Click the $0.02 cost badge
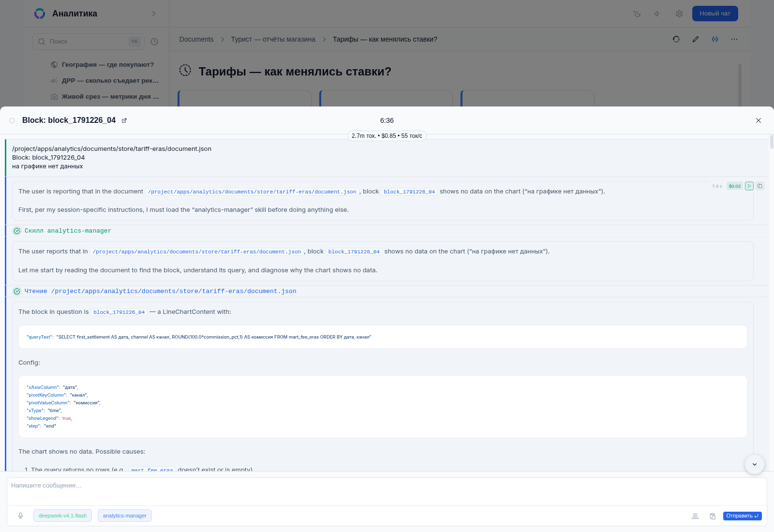Screen dimensions: 774x532 pos(735,186)
